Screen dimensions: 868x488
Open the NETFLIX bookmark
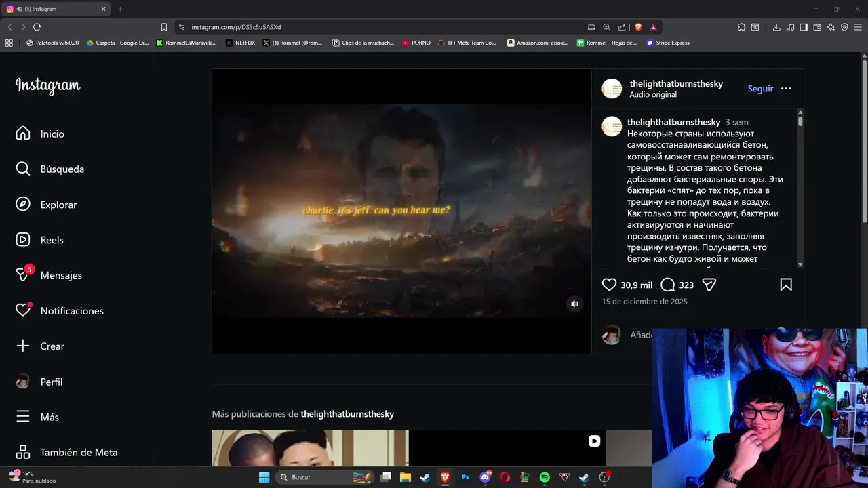(x=240, y=43)
